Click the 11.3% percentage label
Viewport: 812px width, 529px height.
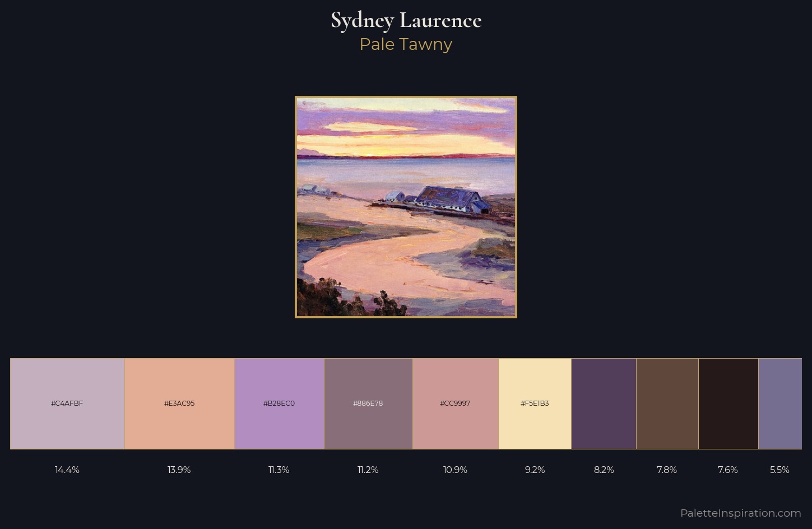279,470
